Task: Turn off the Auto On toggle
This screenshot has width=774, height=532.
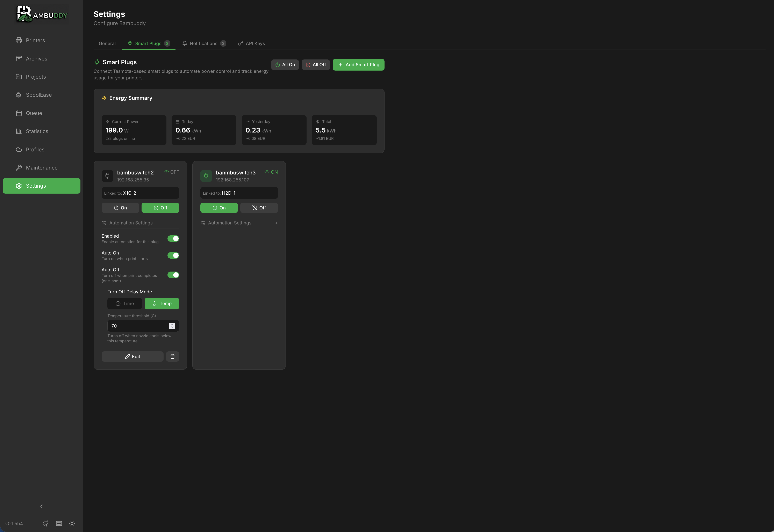Action: click(173, 255)
